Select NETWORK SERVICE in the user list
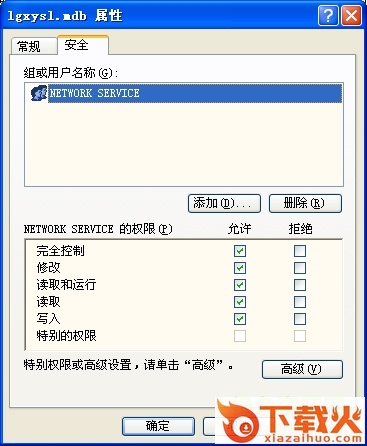 point(195,93)
